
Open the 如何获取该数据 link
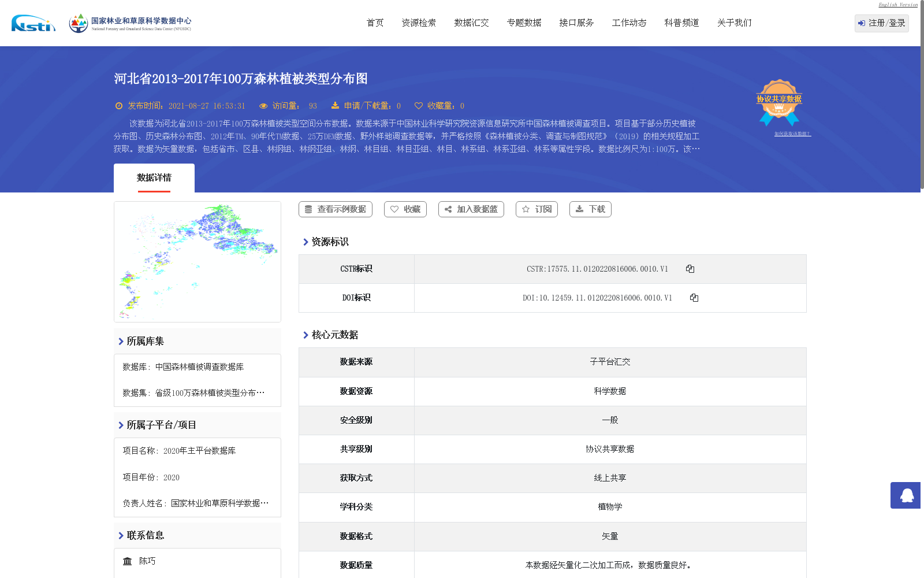point(792,134)
